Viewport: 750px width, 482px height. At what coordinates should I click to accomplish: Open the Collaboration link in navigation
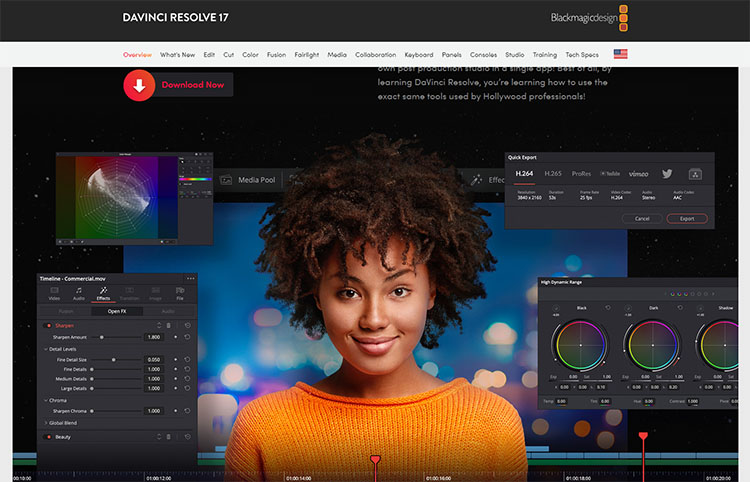[375, 55]
